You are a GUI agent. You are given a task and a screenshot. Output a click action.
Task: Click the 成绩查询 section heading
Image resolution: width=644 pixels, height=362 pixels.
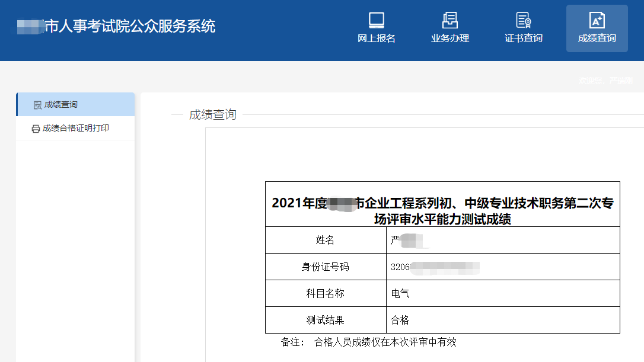tap(212, 115)
